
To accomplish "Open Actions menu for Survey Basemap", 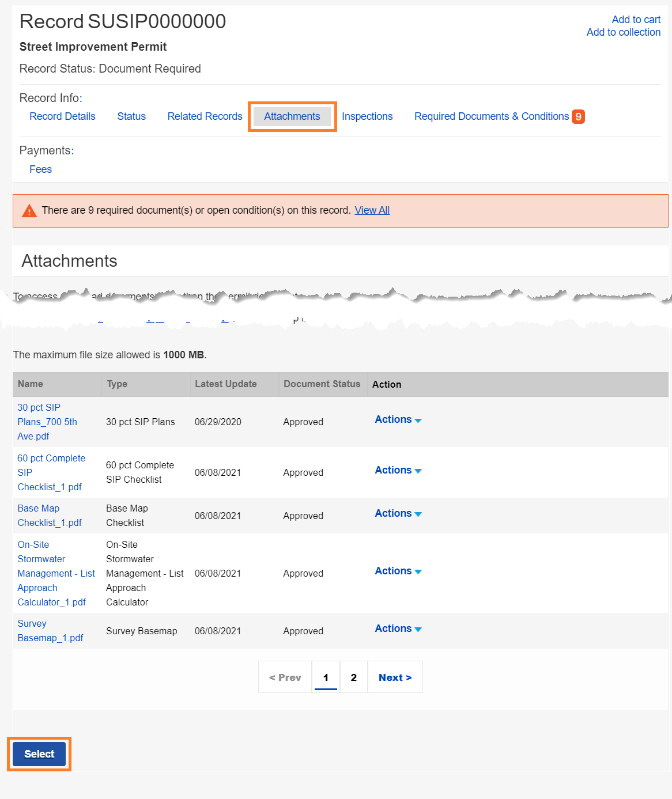I will point(397,628).
